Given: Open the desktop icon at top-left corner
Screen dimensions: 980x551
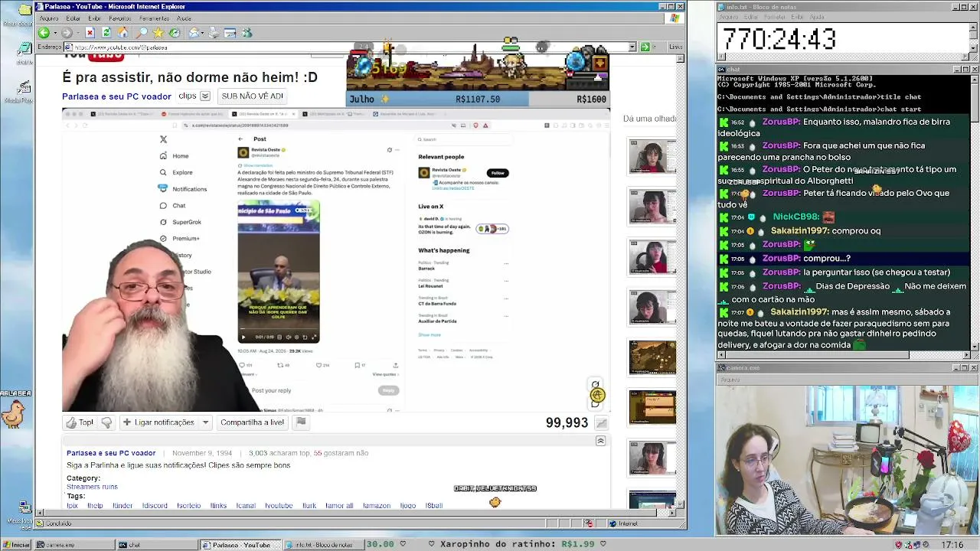Looking at the screenshot, I should pos(24,9).
